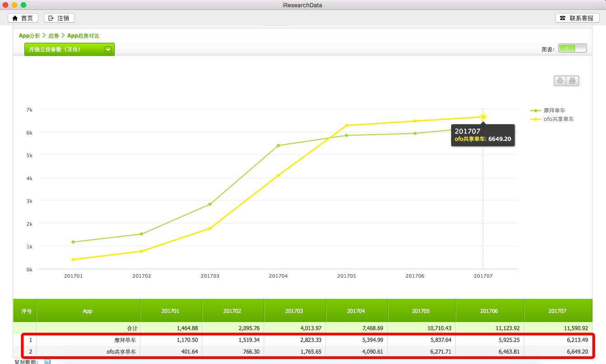Image resolution: width=606 pixels, height=364 pixels.
Task: Sort by the 201701 column header
Action: [x=170, y=311]
